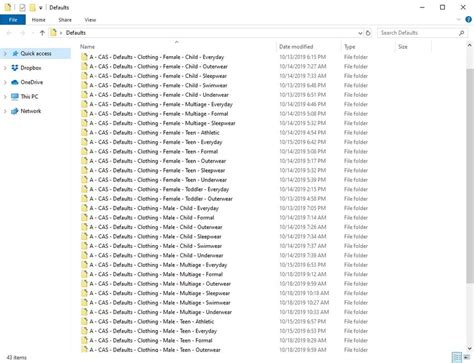Sort by the Size column header
This screenshot has width=474, height=363.
[403, 47]
